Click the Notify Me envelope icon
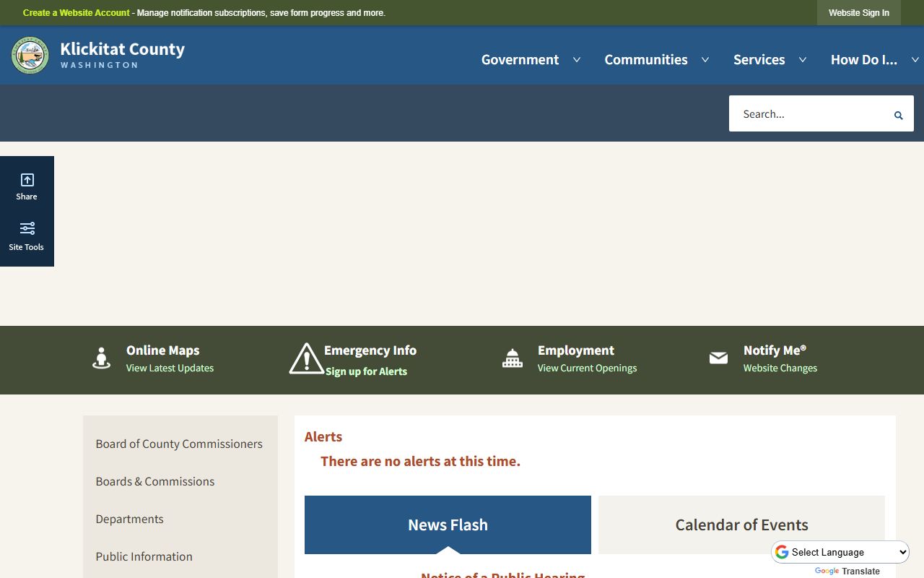This screenshot has height=578, width=924. 718,358
